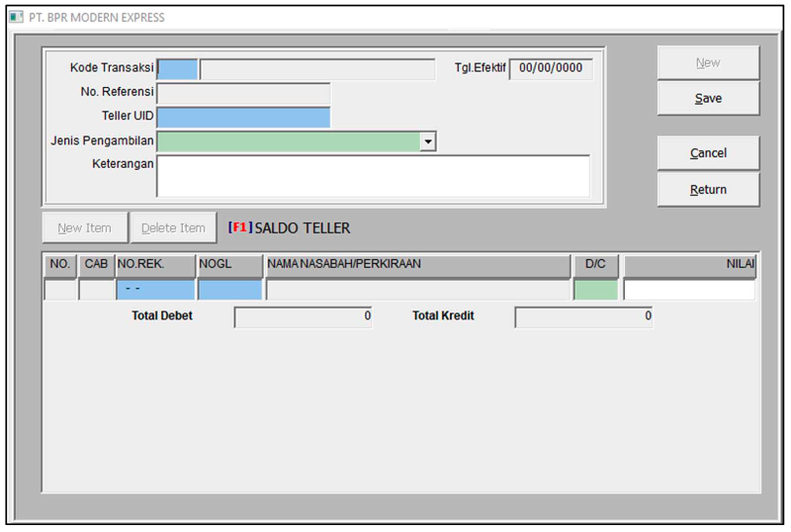Click the NO.REK. cell in grid row
The image size is (791, 532).
(155, 290)
